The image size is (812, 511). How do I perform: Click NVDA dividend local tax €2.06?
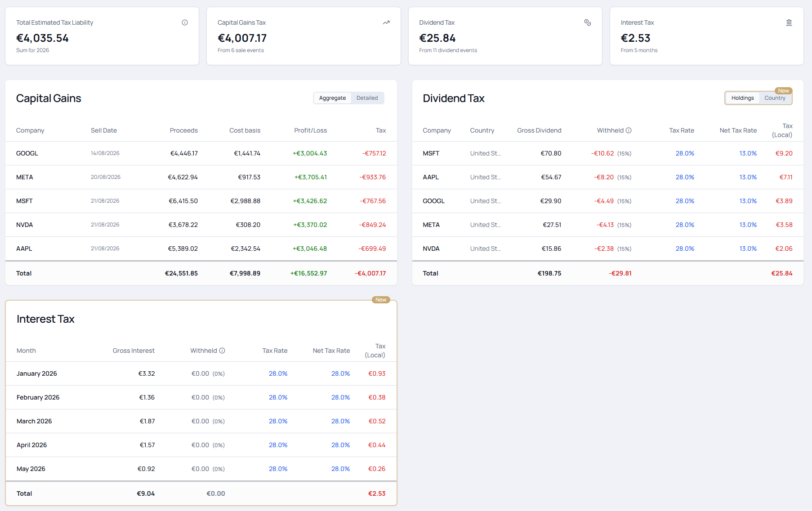point(784,249)
